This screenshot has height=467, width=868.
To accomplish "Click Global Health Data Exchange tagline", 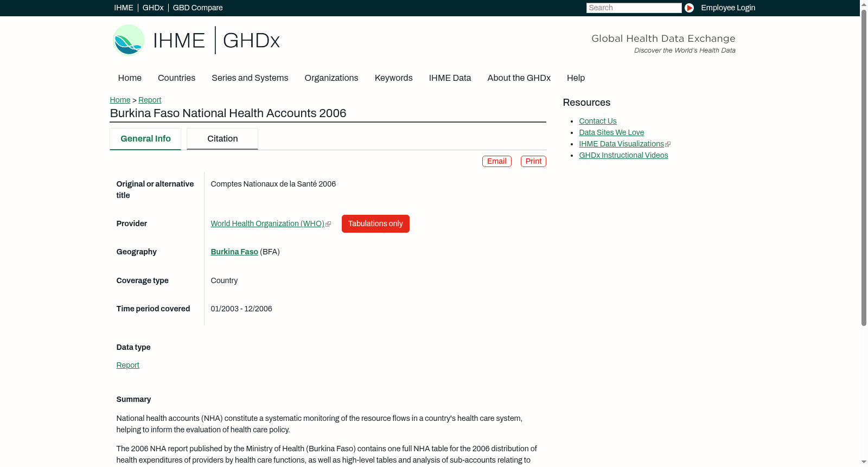I will [x=663, y=39].
